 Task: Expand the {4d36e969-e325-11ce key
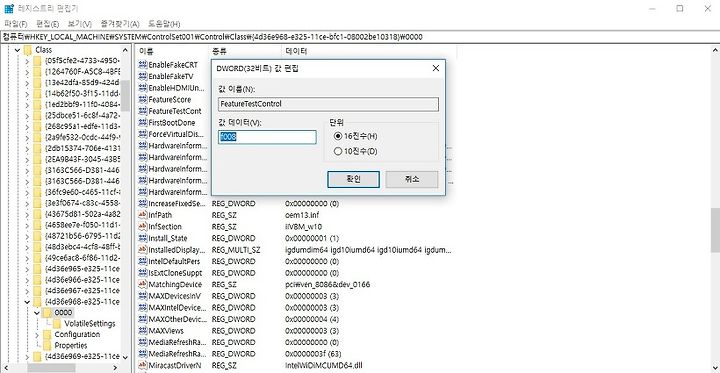pyautogui.click(x=28, y=356)
